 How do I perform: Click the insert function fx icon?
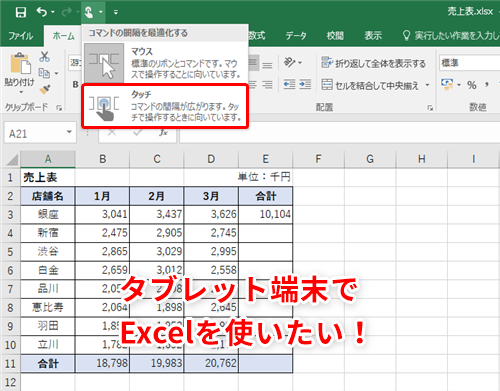(x=163, y=133)
